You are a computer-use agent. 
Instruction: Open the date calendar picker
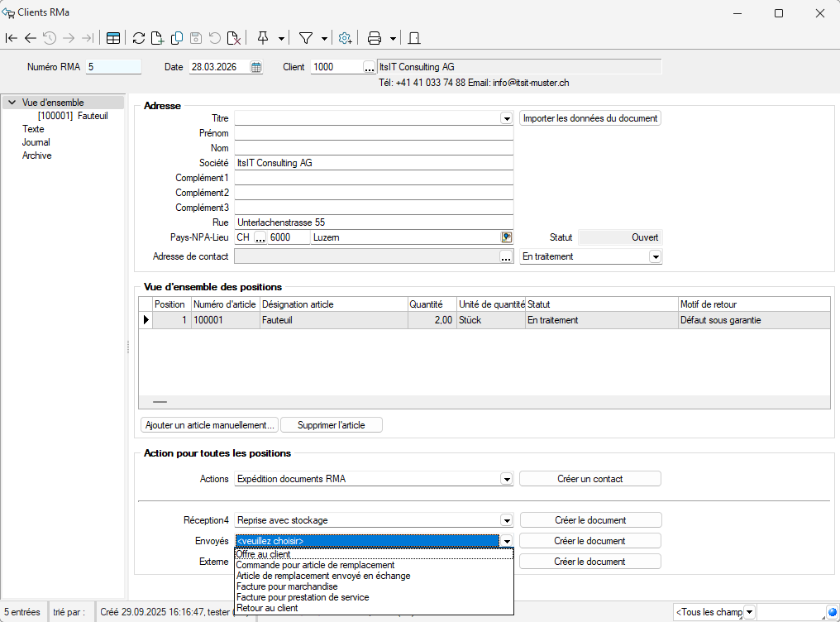256,67
